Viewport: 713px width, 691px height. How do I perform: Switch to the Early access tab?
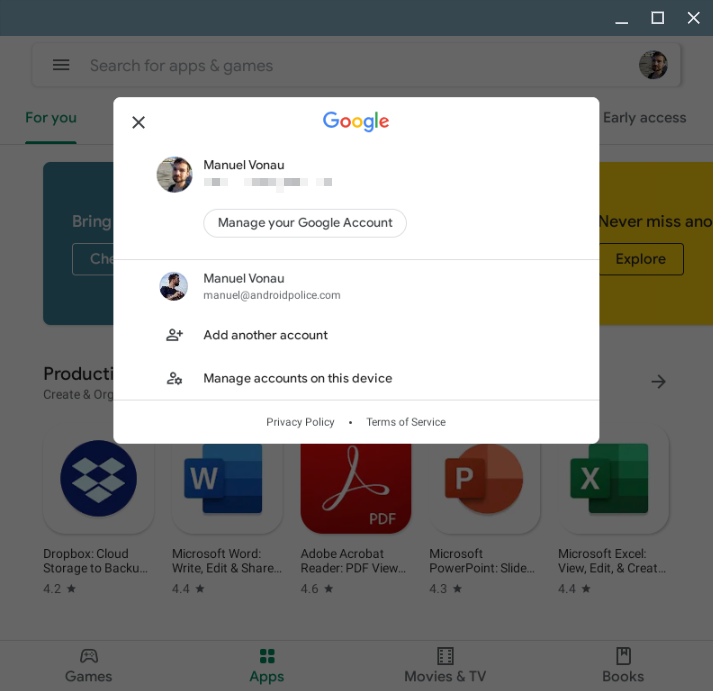pos(644,118)
